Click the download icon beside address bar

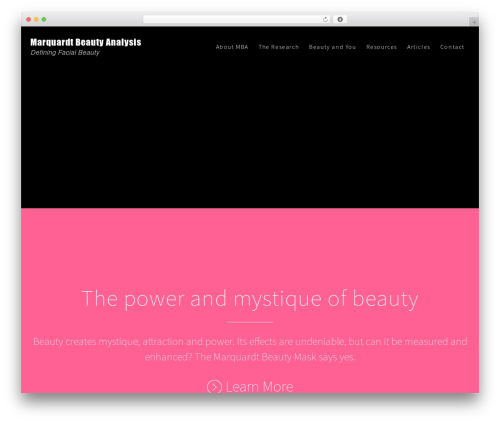pos(340,20)
